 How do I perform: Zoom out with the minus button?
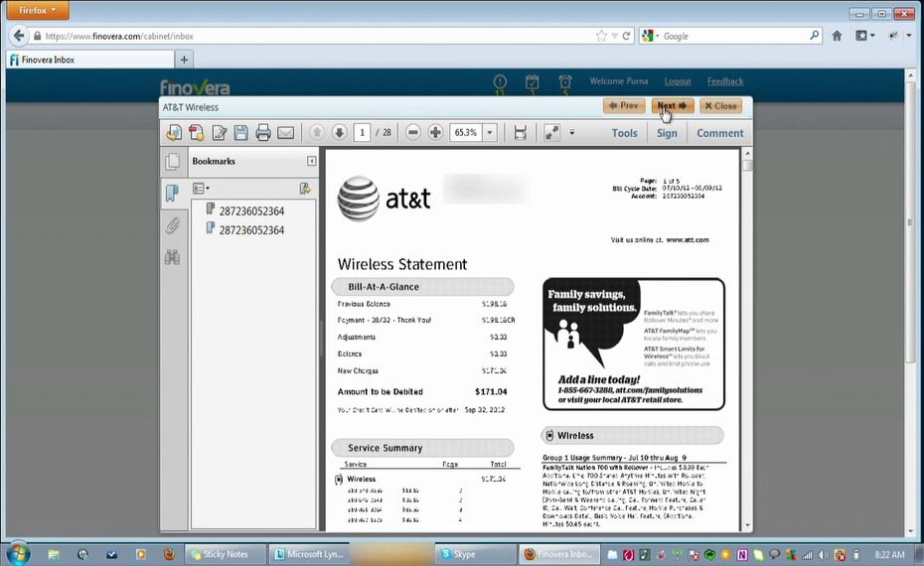pos(413,132)
